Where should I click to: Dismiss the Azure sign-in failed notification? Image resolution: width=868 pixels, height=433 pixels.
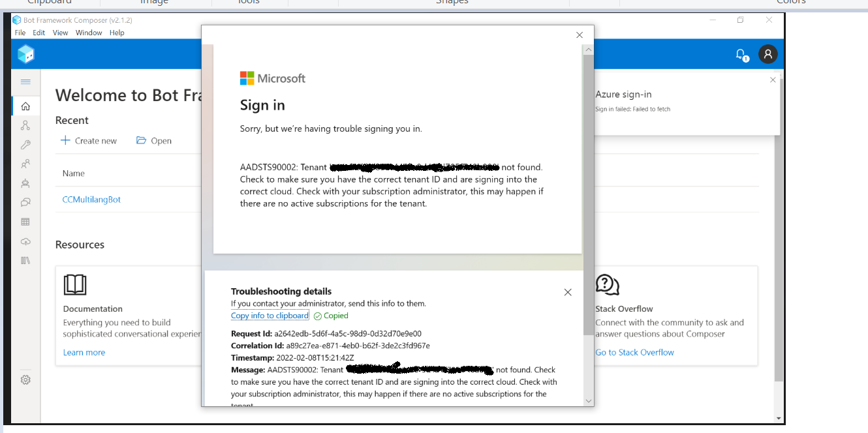773,79
